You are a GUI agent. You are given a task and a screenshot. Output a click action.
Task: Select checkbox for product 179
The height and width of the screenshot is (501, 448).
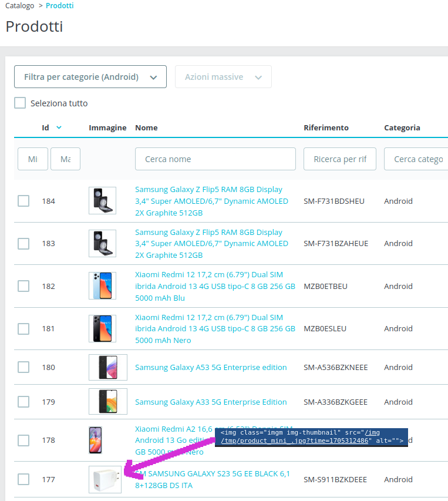click(x=23, y=402)
